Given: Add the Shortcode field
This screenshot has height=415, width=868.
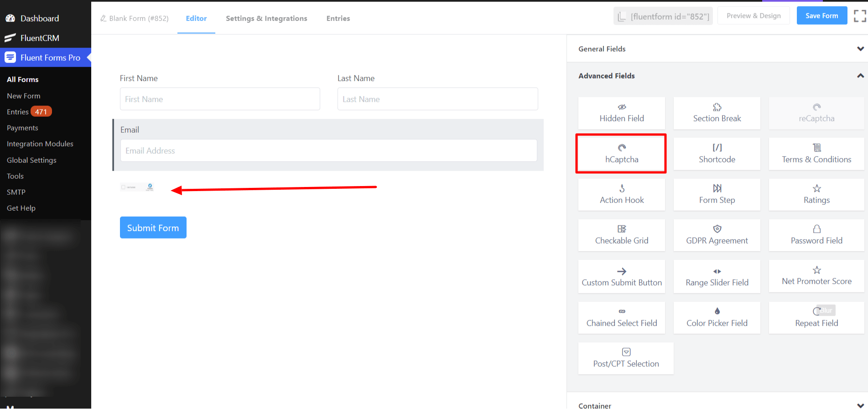Looking at the screenshot, I should 717,154.
